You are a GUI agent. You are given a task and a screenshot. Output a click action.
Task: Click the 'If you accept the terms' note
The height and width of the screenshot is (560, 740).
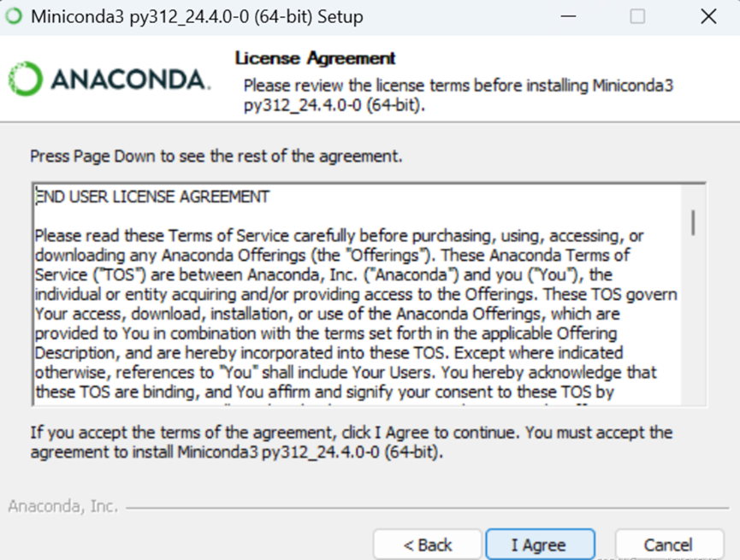(351, 442)
